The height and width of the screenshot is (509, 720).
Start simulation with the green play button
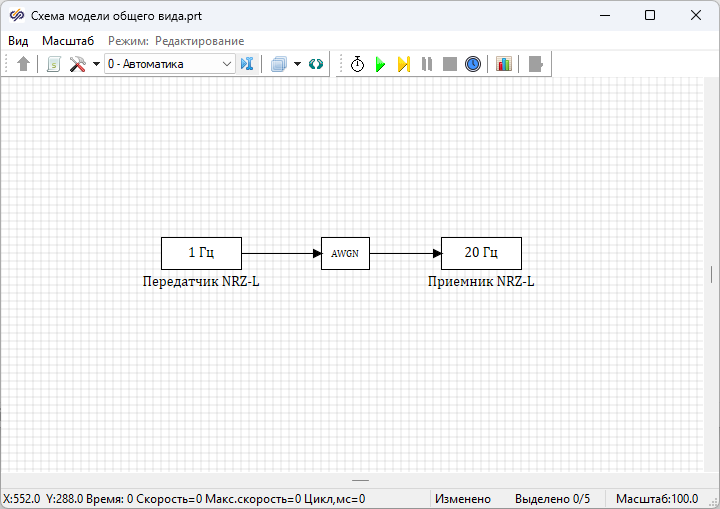point(380,64)
